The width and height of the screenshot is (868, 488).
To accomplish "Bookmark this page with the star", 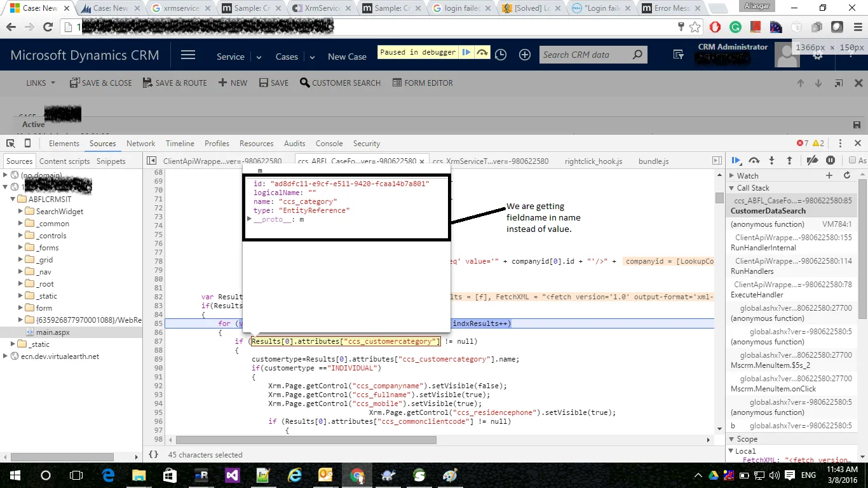I will tap(695, 27).
